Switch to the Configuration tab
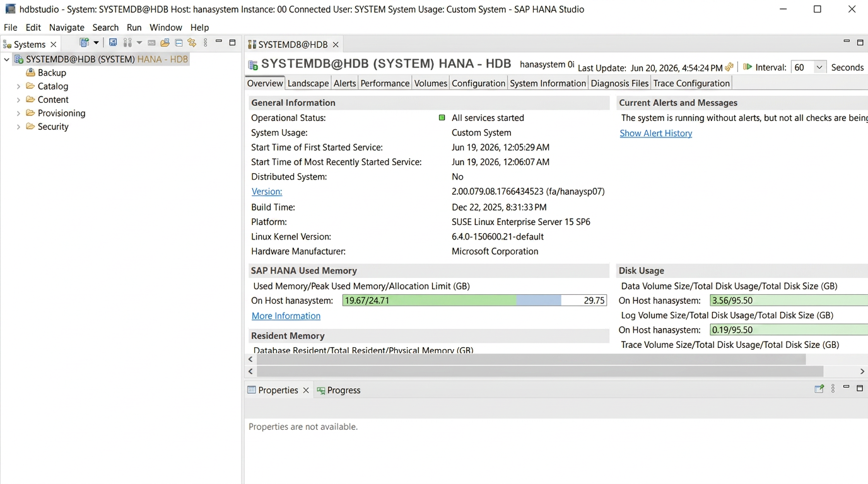Image resolution: width=868 pixels, height=484 pixels. coord(478,83)
